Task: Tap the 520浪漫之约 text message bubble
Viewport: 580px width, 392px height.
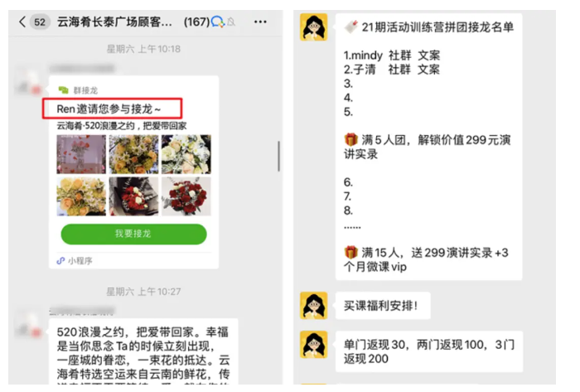Action: 143,351
